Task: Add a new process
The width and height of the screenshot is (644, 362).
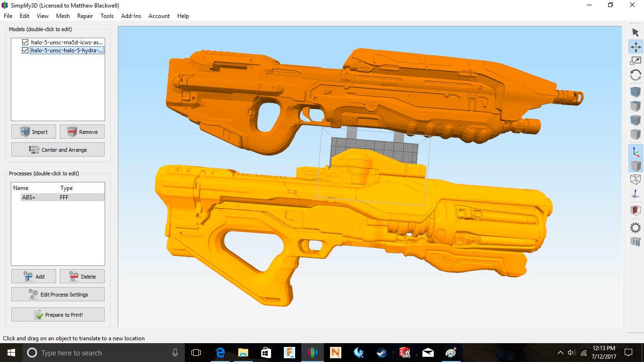Action: click(33, 276)
